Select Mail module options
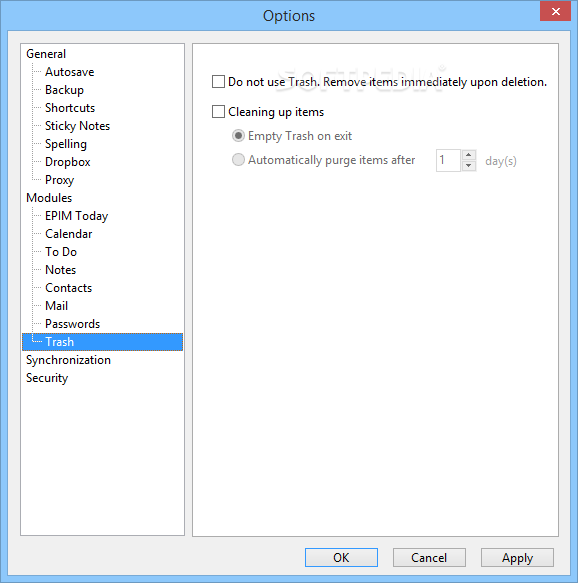578x583 pixels. coord(56,306)
